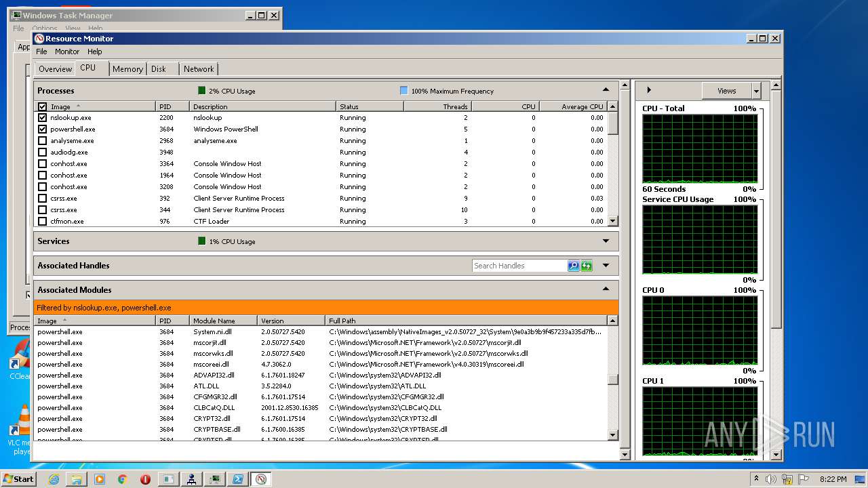The width and height of the screenshot is (868, 488).
Task: Click the processes list scrollbar thumb
Action: (613, 123)
